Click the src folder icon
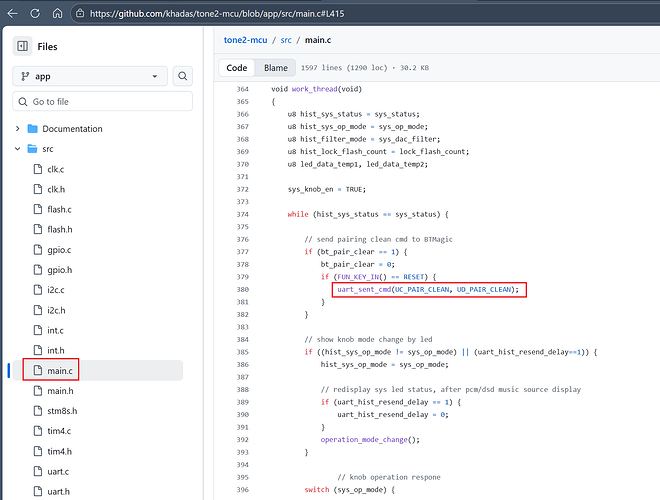660x500 pixels. click(x=33, y=149)
